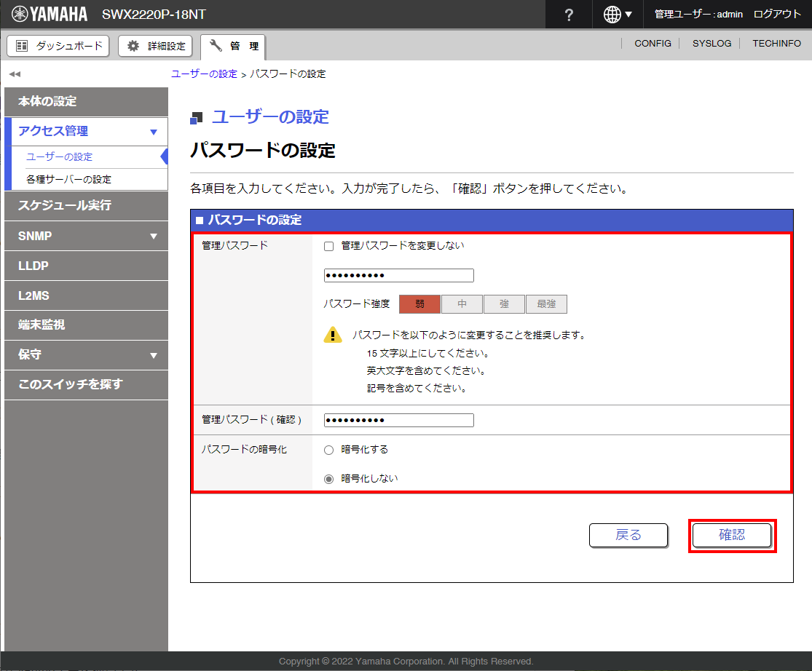
Task: Click the 戻る button
Action: coord(628,535)
